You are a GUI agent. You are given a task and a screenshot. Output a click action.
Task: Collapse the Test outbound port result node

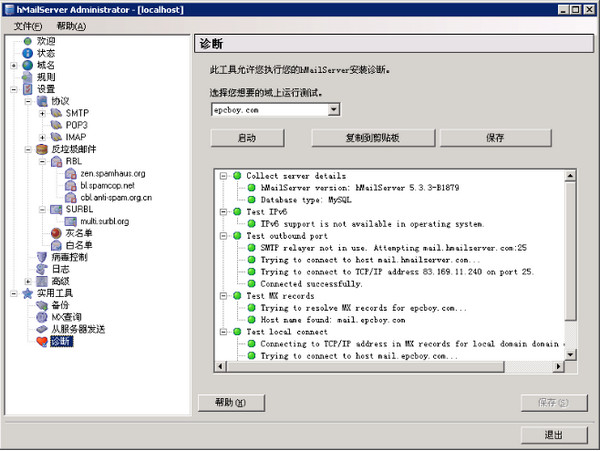224,236
